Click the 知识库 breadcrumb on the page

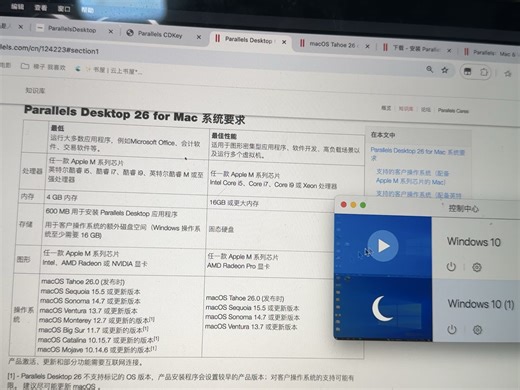pos(35,90)
